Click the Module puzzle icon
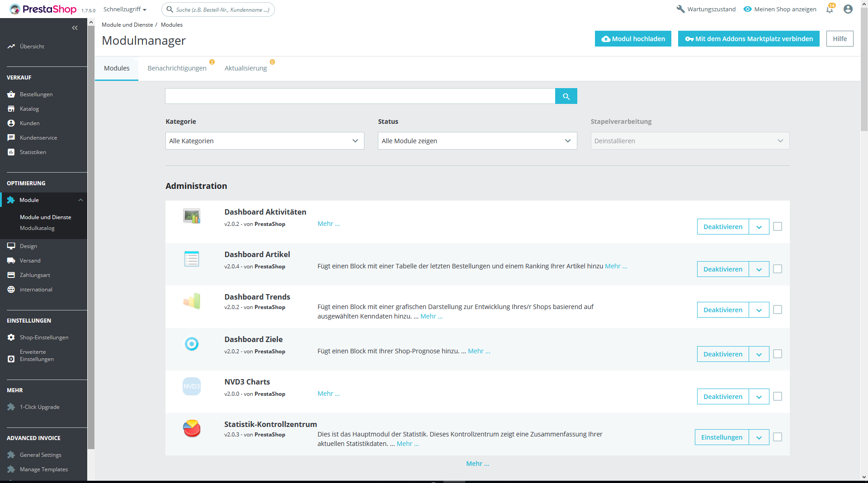868x483 pixels. [11, 200]
